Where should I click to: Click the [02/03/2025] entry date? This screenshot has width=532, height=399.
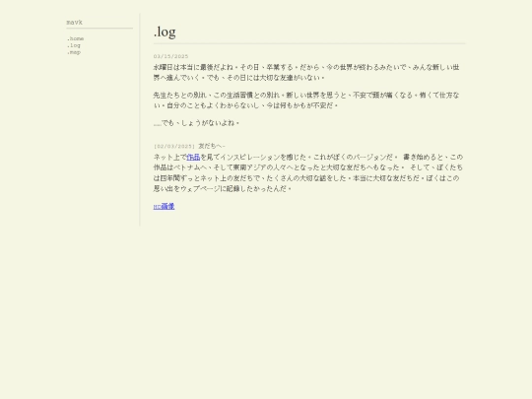click(x=174, y=146)
